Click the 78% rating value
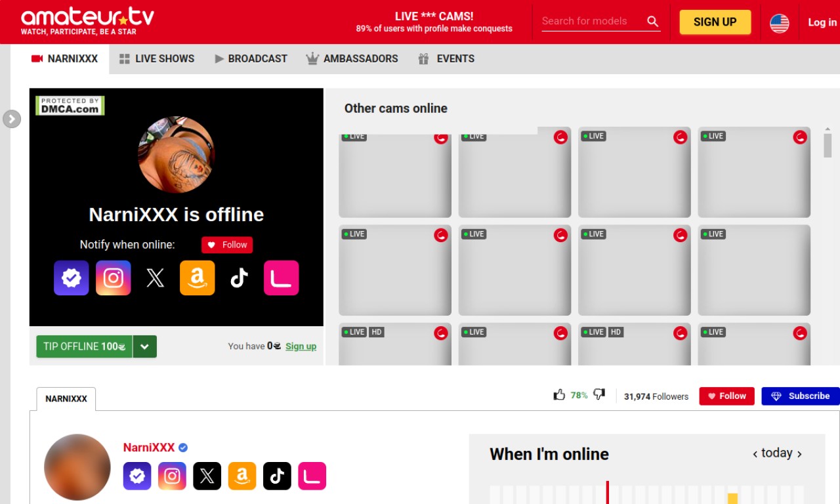 (x=579, y=395)
